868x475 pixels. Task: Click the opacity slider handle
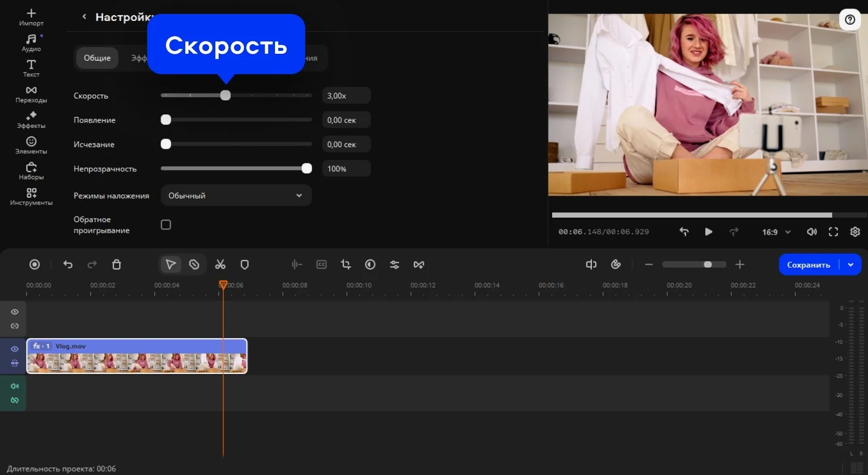307,169
